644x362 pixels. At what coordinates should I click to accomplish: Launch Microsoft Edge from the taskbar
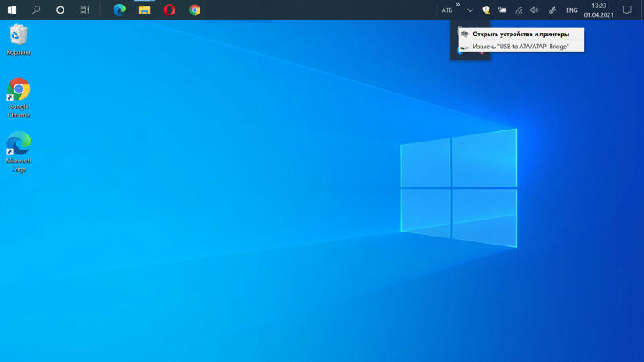(x=119, y=10)
